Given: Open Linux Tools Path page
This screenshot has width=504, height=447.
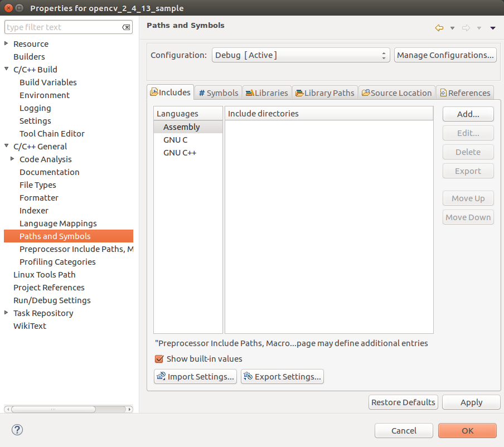Looking at the screenshot, I should point(45,275).
